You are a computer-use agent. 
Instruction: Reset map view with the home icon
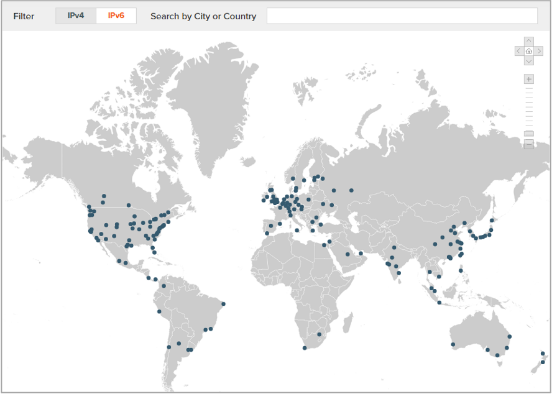(x=529, y=51)
